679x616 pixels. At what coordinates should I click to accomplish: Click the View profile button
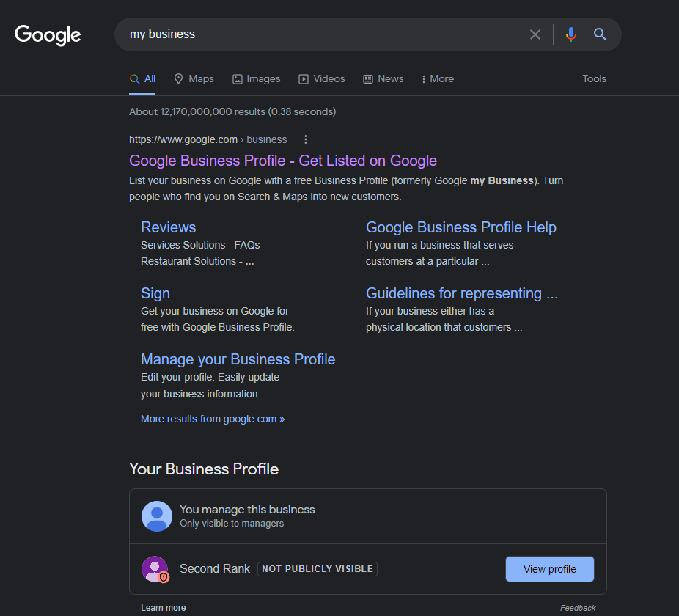(x=549, y=568)
